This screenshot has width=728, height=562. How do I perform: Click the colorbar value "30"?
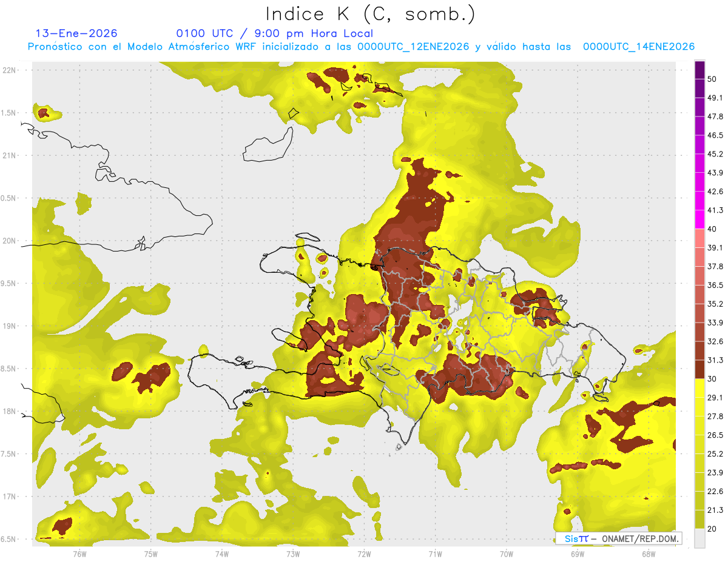[712, 379]
